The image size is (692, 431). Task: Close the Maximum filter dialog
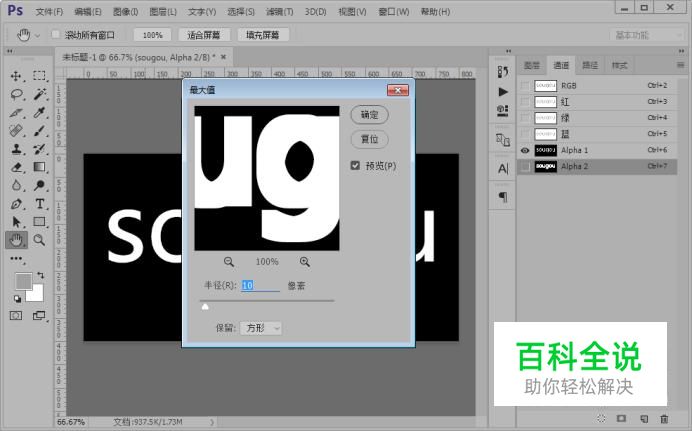(x=398, y=90)
